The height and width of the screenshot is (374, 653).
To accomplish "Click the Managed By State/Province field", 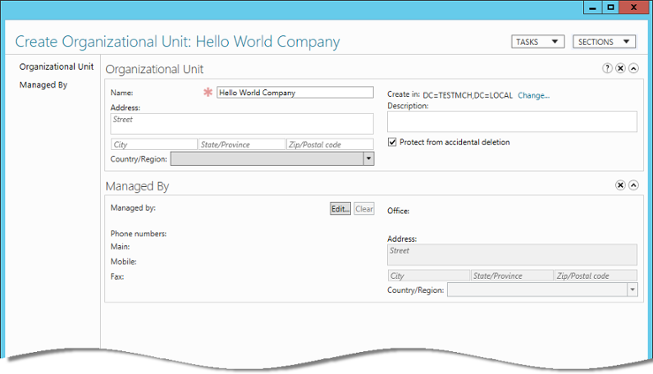I will tap(512, 276).
